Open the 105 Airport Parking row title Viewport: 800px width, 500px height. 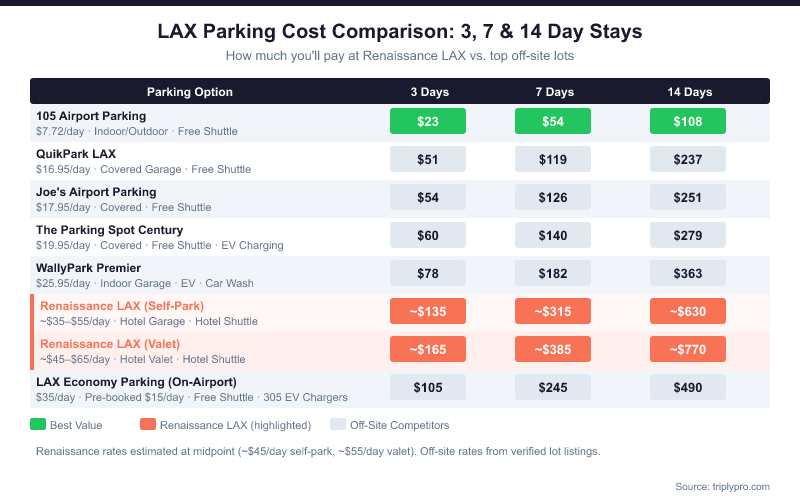tap(91, 117)
